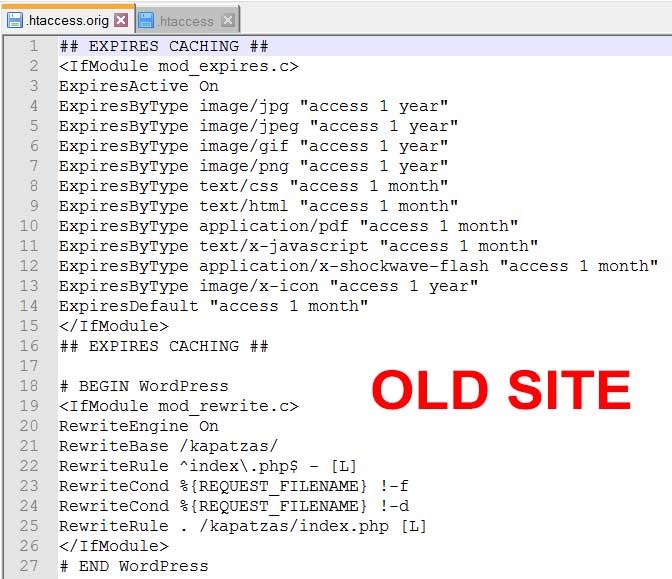672x579 pixels.
Task: Click the '# END WordPress' comment line
Action: [133, 566]
